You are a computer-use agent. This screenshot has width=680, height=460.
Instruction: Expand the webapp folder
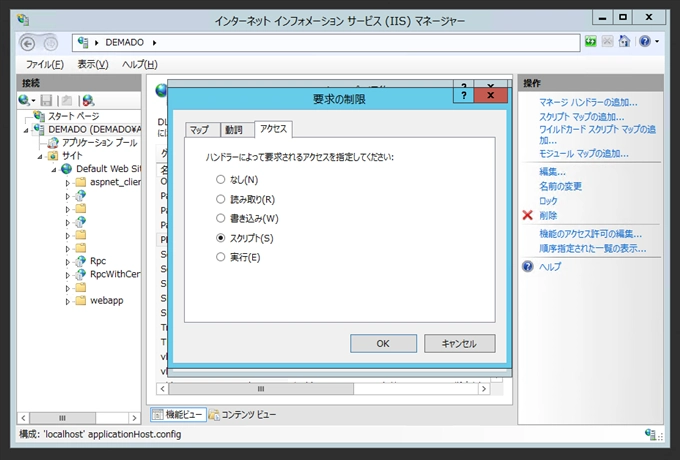68,301
